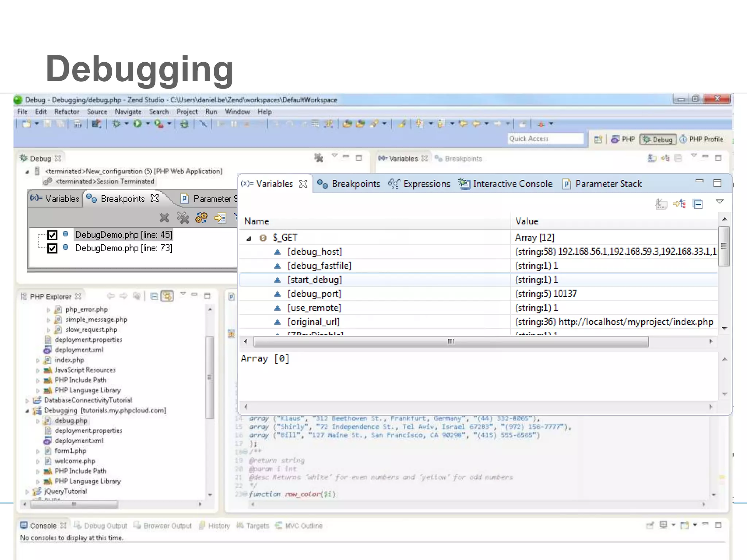747x560 pixels.
Task: Click the Run external tools red-green icon
Action: (159, 124)
